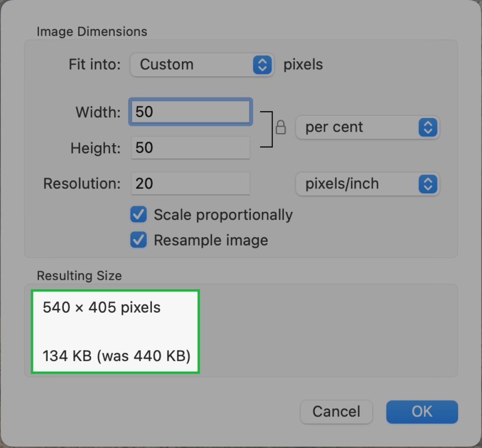Click into the Height input field
Screen dimensions: 482x448
pos(190,148)
